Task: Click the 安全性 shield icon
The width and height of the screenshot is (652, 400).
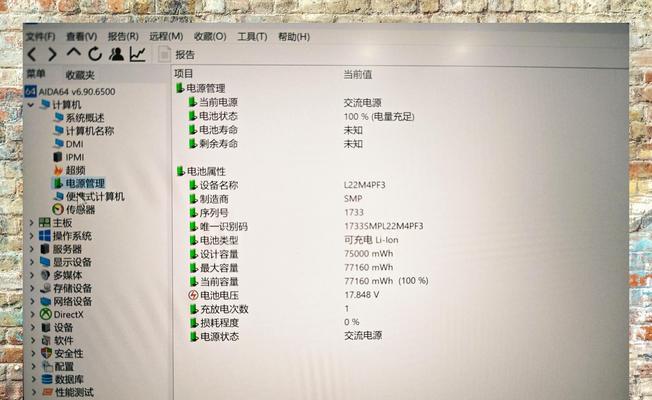Action: click(47, 353)
